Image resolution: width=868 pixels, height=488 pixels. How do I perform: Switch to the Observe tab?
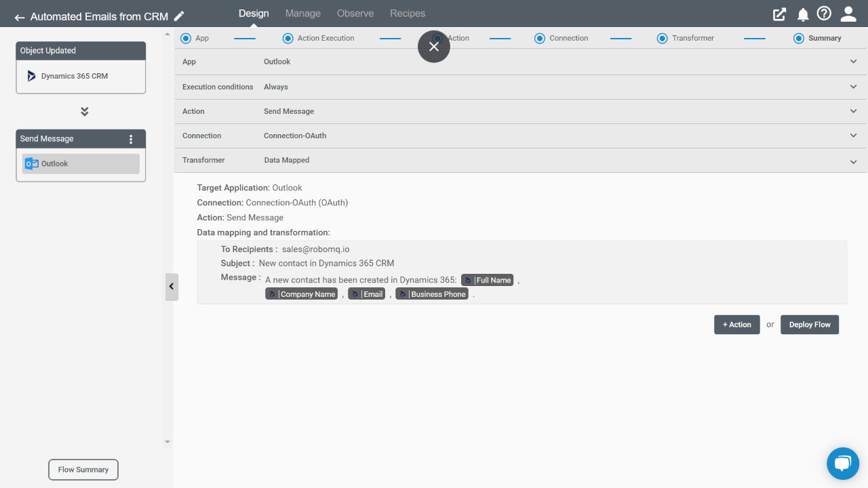coord(355,14)
